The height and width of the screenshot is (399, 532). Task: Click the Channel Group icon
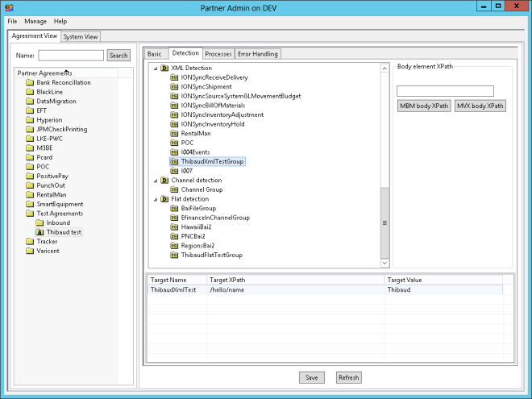(174, 189)
